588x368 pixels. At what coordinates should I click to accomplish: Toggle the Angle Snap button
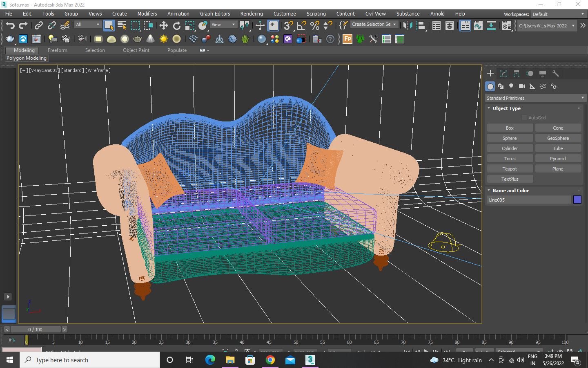click(x=301, y=26)
